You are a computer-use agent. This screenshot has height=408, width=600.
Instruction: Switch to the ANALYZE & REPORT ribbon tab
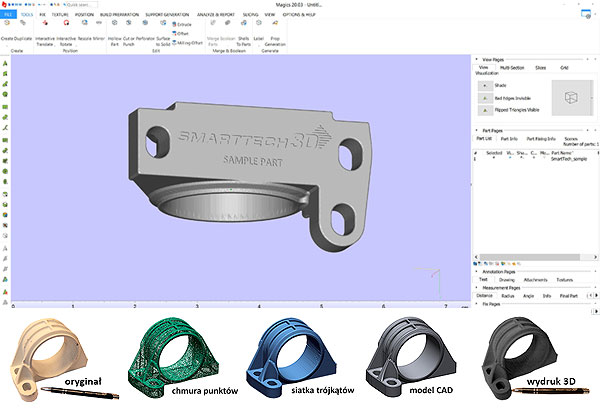(x=216, y=15)
